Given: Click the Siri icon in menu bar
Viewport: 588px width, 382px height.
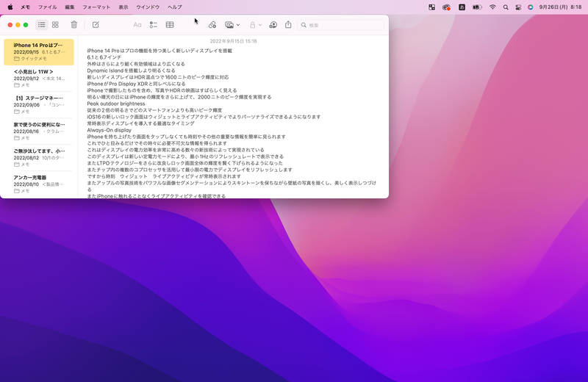Looking at the screenshot, I should tap(530, 7).
